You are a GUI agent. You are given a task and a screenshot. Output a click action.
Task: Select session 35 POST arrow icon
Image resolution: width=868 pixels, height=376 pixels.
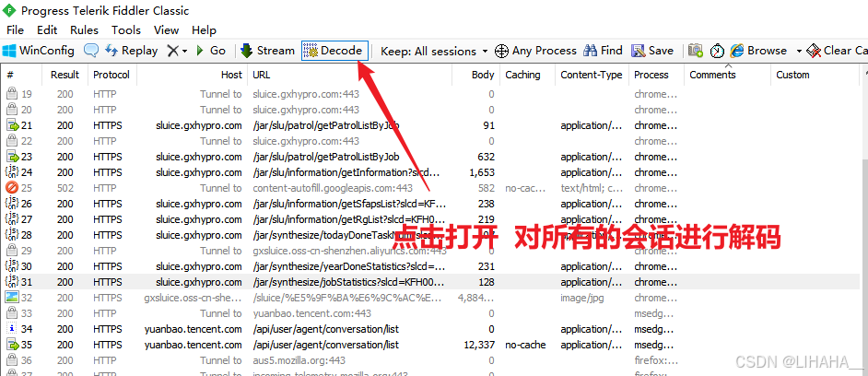[x=12, y=345]
